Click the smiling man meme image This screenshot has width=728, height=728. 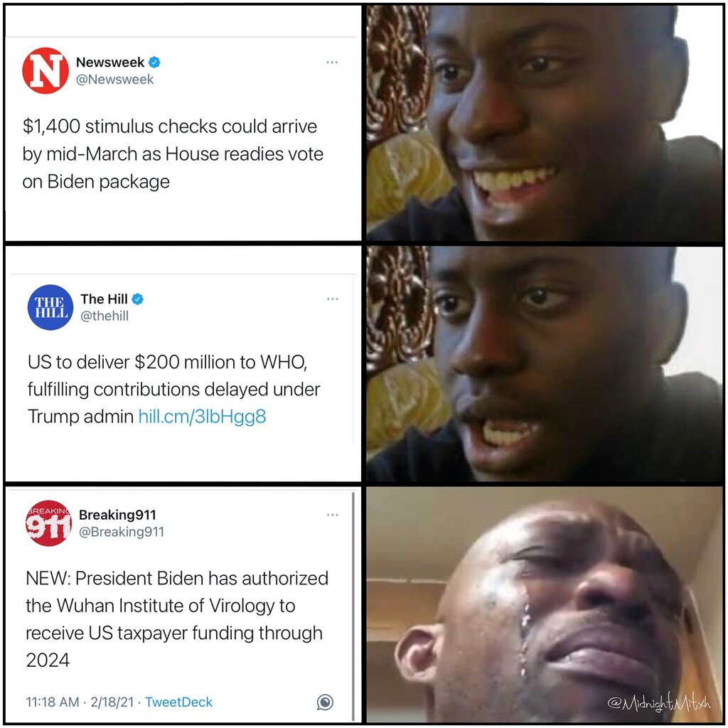pyautogui.click(x=544, y=123)
